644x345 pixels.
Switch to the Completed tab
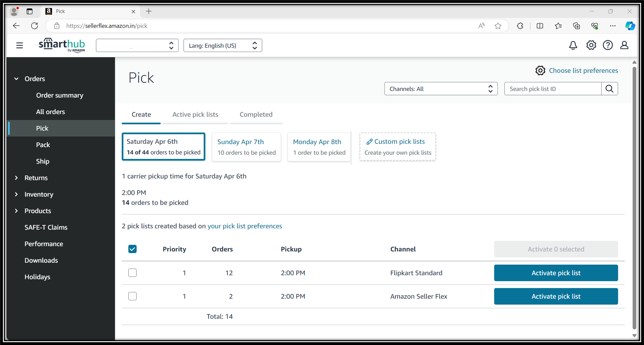(256, 114)
